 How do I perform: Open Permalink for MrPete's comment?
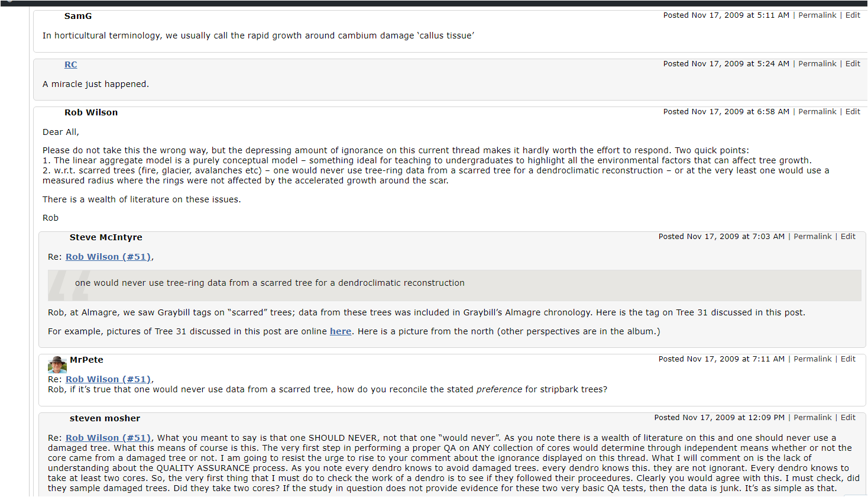(x=812, y=359)
